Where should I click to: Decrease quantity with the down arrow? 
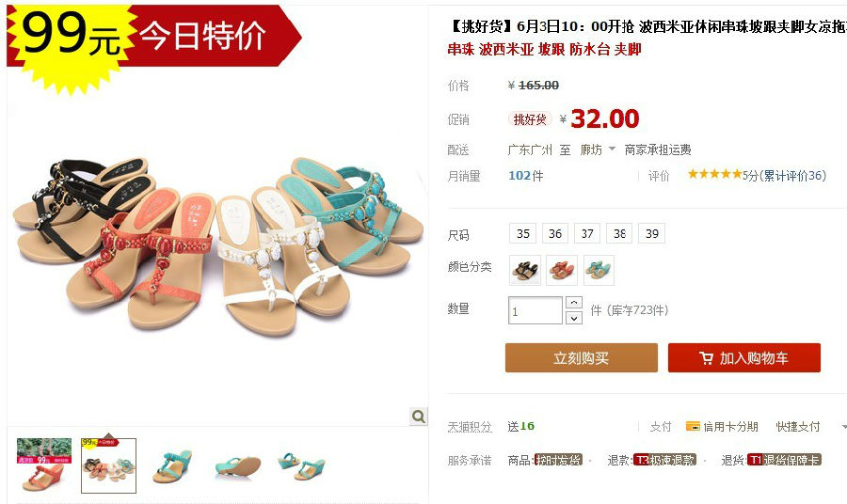point(574,318)
